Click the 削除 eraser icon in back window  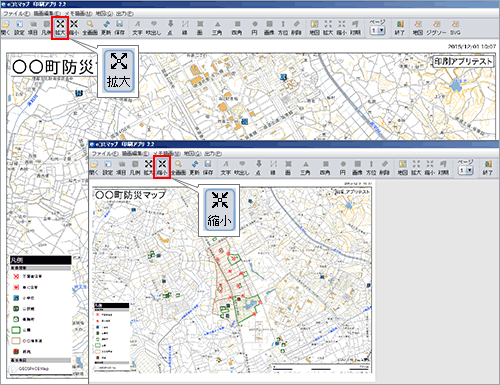296,28
